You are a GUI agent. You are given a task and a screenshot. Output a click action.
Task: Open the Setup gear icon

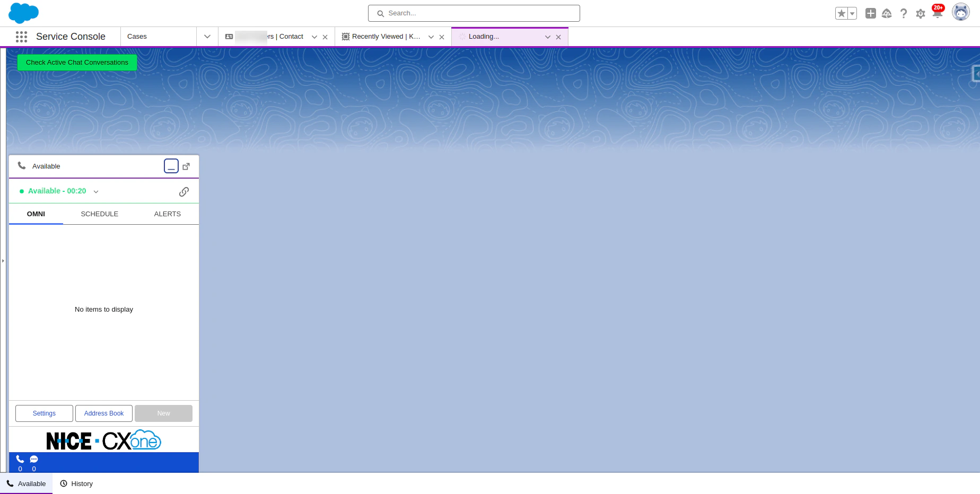pyautogui.click(x=921, y=14)
